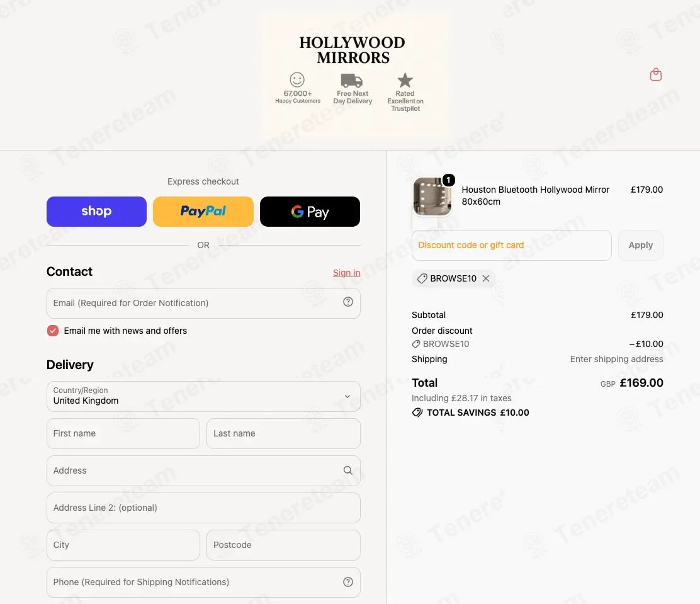This screenshot has width=700, height=604.
Task: Click the Happy Customers smiley icon
Action: click(x=297, y=80)
